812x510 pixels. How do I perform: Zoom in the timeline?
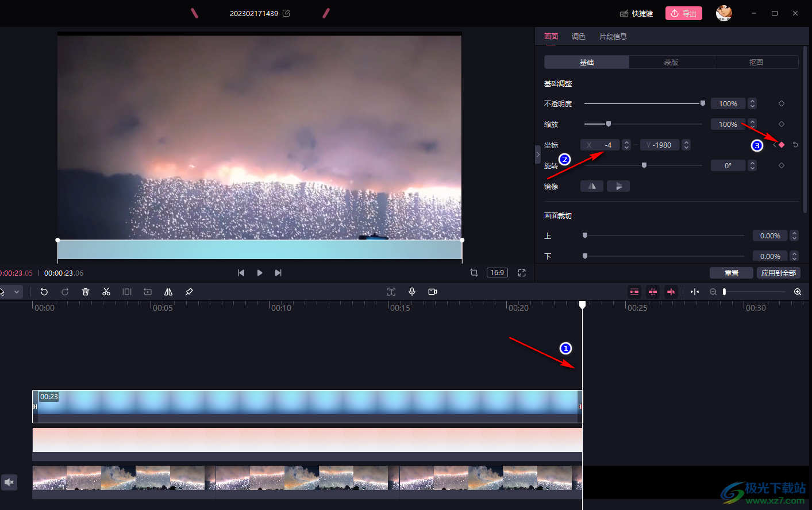point(798,292)
